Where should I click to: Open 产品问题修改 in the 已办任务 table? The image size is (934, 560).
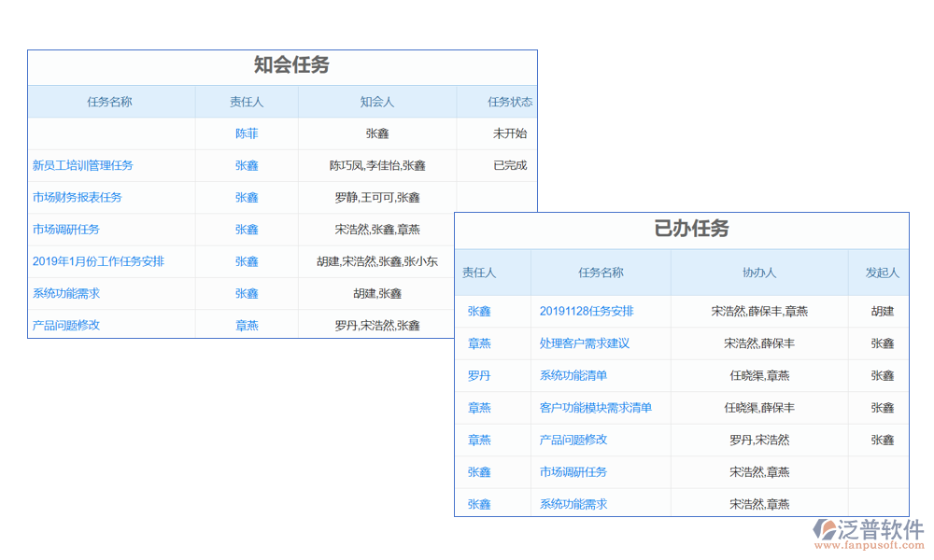(x=573, y=440)
